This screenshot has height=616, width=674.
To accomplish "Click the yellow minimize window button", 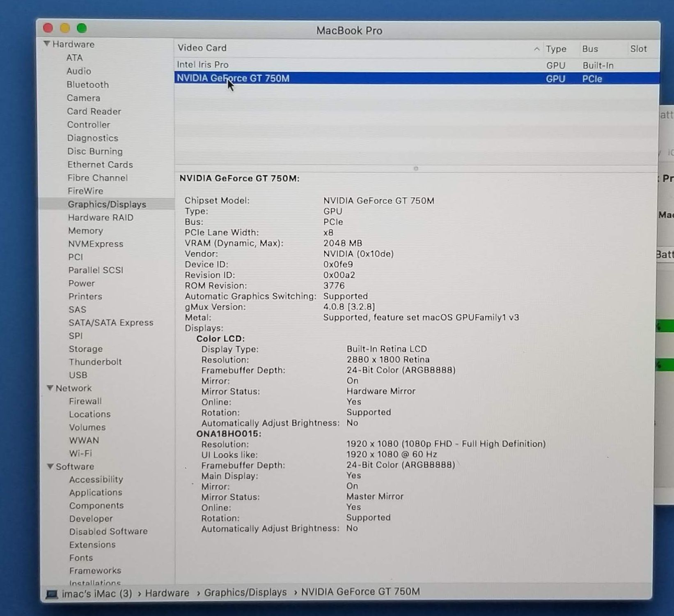I will coord(65,28).
